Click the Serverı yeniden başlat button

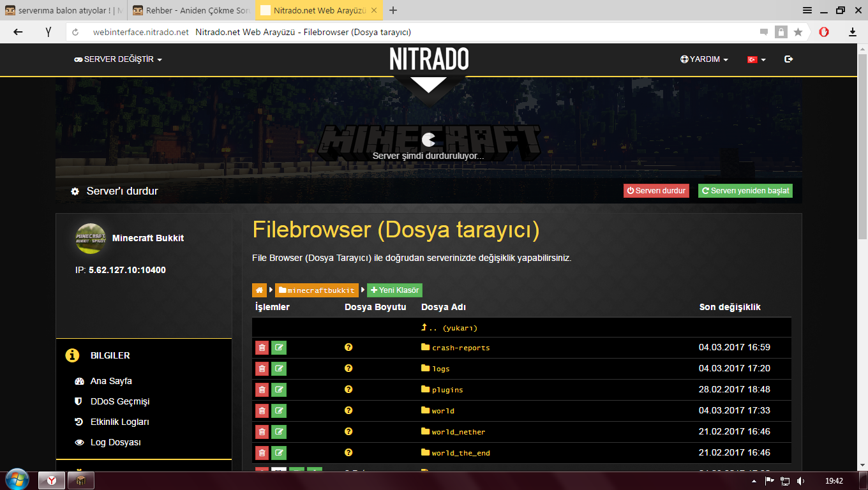tap(745, 191)
